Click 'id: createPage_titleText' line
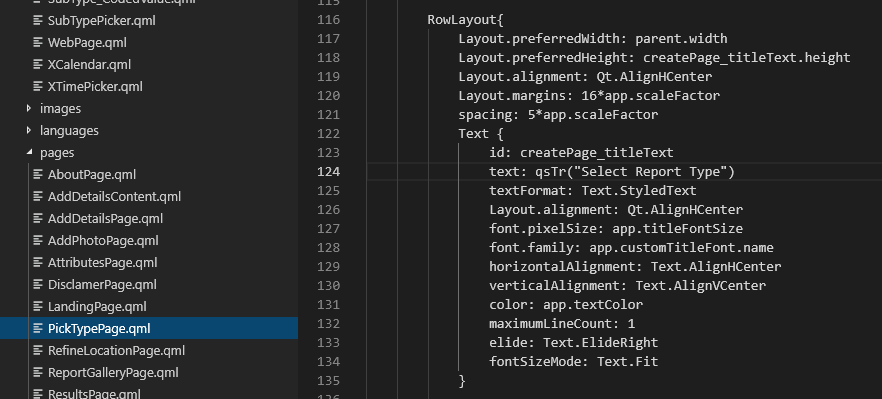 coord(581,153)
